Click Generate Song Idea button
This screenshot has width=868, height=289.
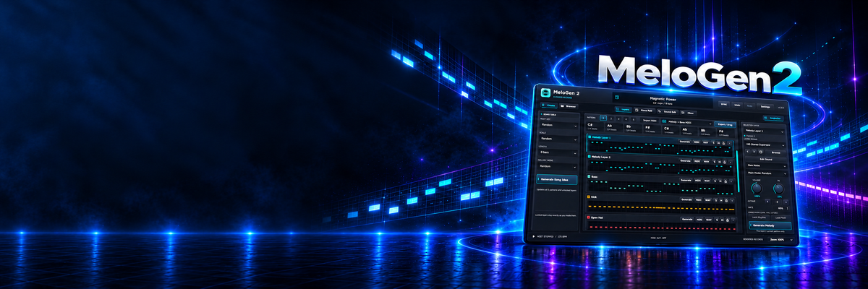[x=556, y=179]
